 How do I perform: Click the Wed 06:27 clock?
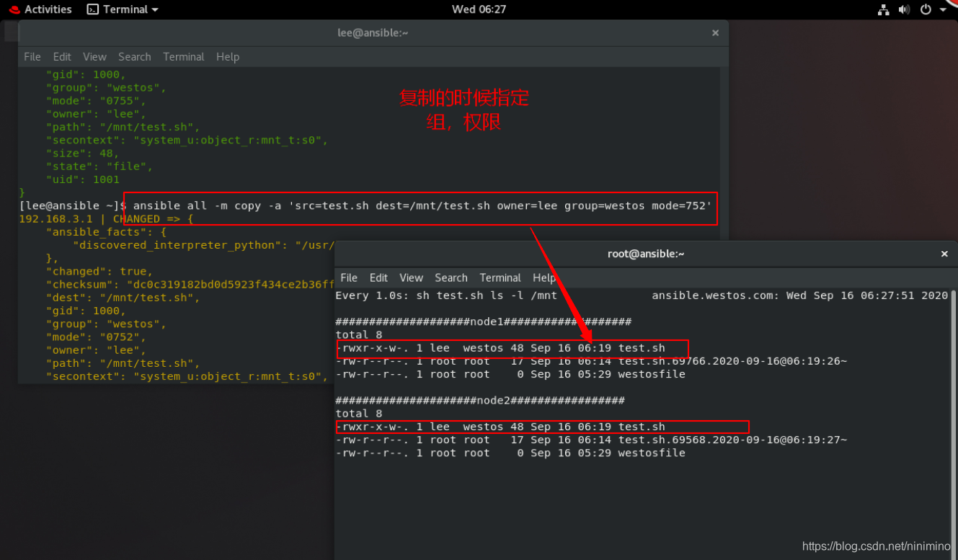pos(479,9)
